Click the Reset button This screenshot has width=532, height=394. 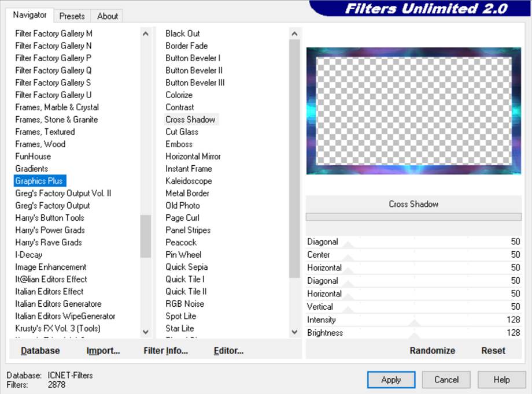tap(493, 351)
